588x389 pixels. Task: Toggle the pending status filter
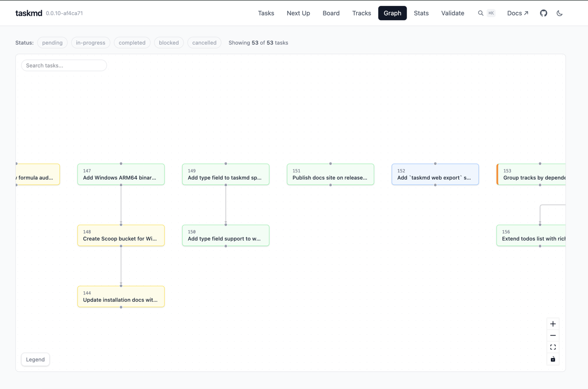(52, 43)
